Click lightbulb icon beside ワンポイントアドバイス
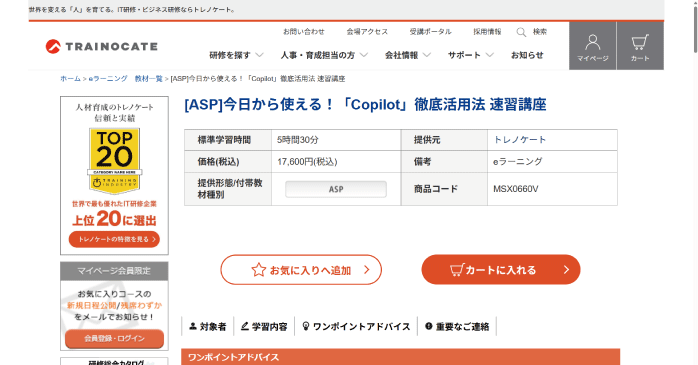 pyautogui.click(x=306, y=326)
